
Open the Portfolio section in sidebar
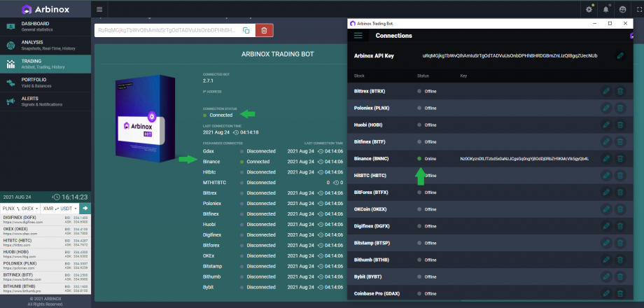[45, 83]
